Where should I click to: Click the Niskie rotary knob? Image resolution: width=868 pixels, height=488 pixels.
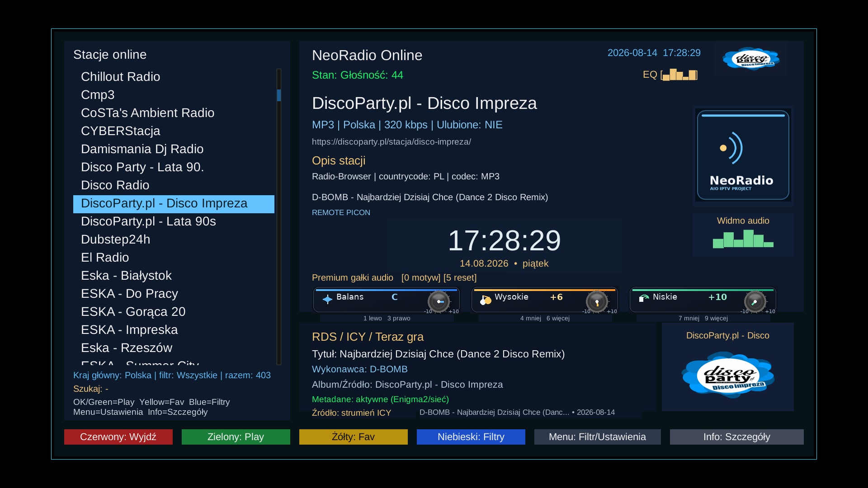click(x=755, y=301)
